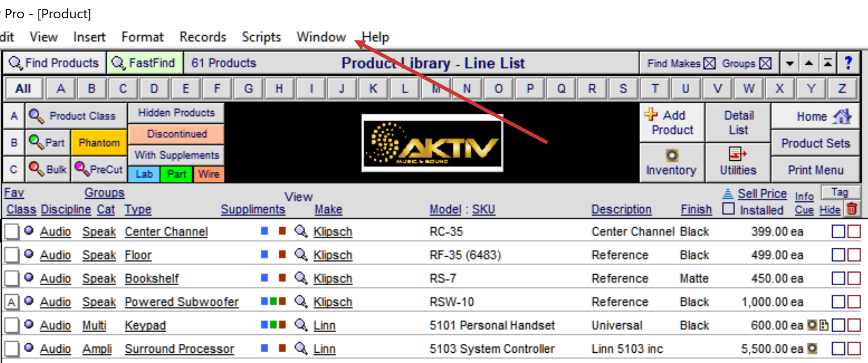Click document cue icon on 5101 Personal Handset row

(824, 325)
